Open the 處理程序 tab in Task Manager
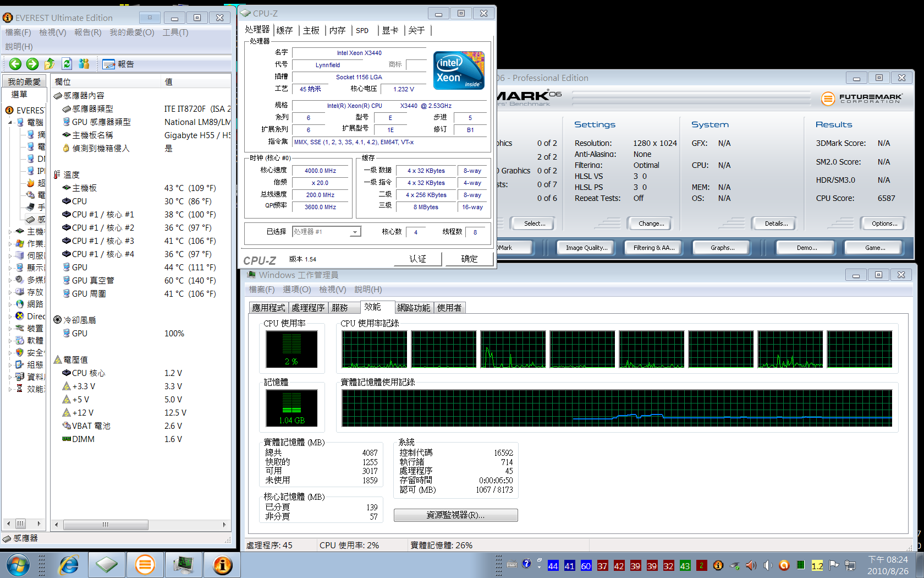924x578 pixels. point(308,308)
